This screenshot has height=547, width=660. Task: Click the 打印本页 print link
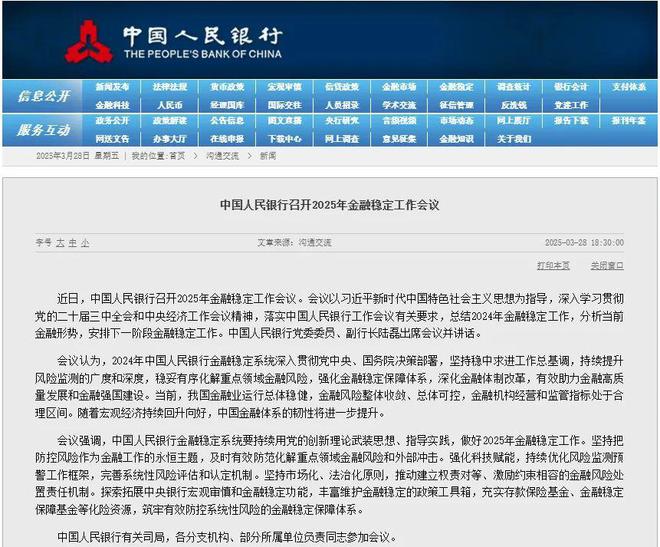(x=553, y=266)
